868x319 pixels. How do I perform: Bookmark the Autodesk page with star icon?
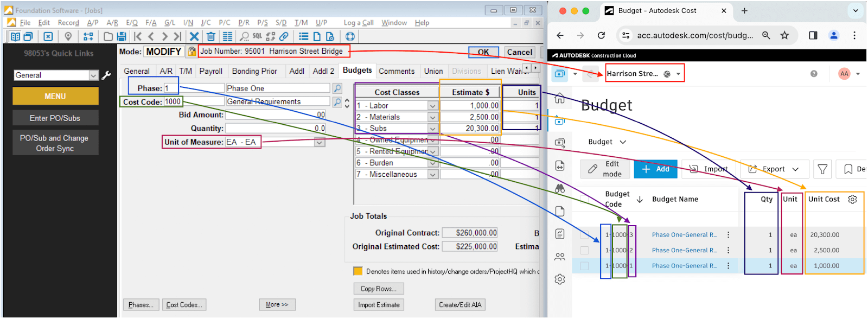pos(784,35)
